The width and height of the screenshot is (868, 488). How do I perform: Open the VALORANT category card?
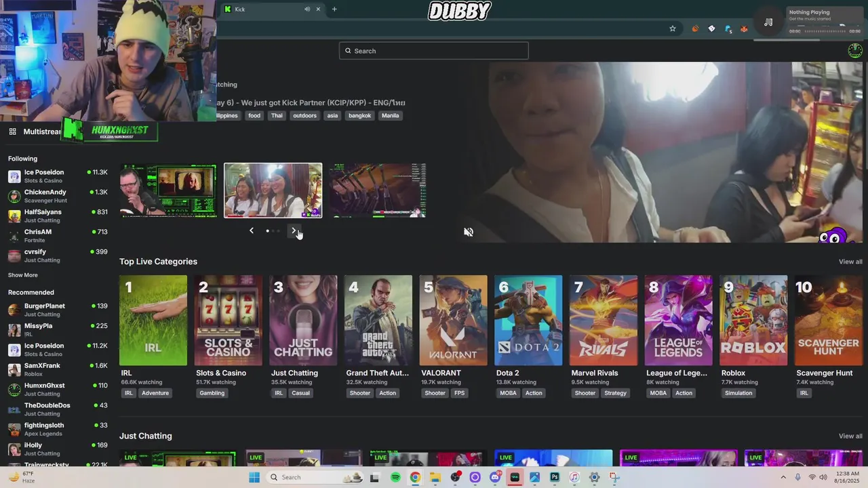pyautogui.click(x=454, y=320)
